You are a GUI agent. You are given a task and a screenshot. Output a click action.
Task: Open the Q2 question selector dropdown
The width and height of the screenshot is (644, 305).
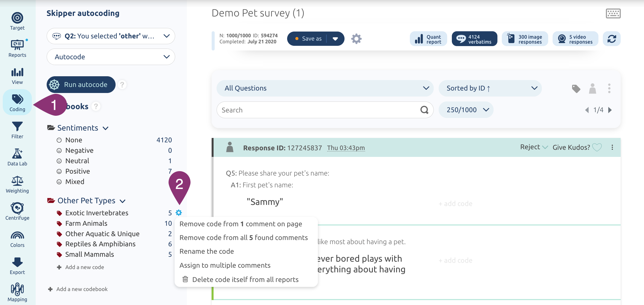pos(111,36)
